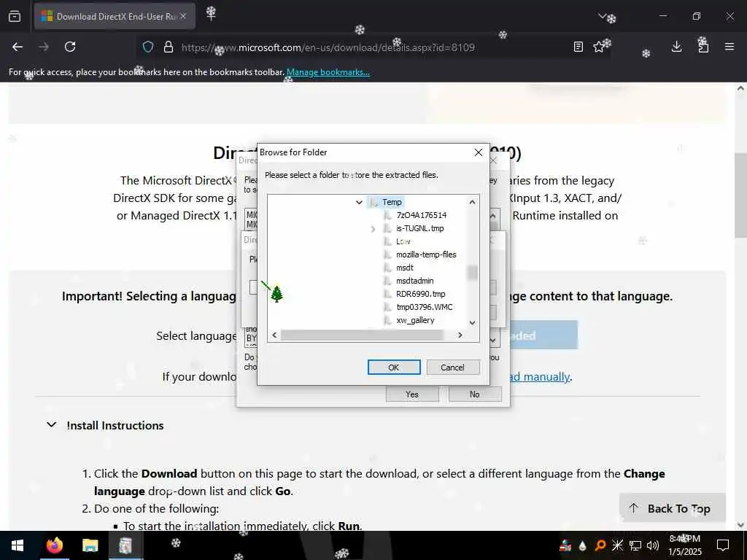Screen dimensions: 747x560
Task: Collapse the Temp folder node
Action: pyautogui.click(x=359, y=203)
